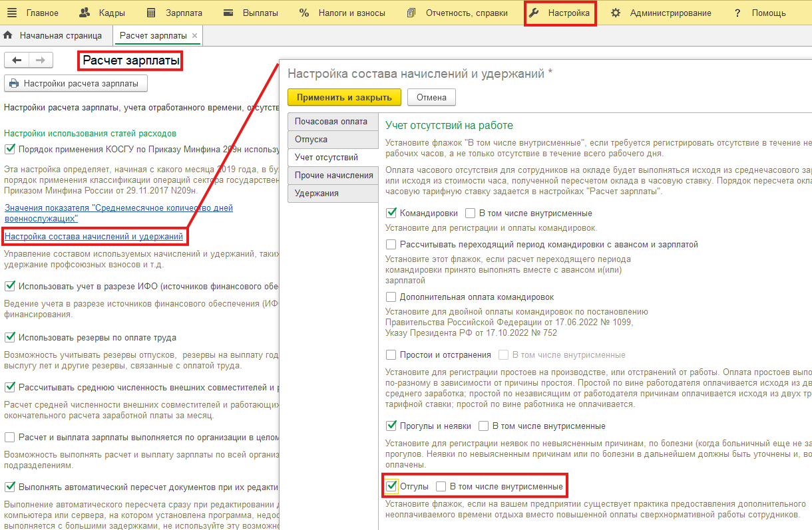Toggle Использовать резервы по оплате труда checkbox
The height and width of the screenshot is (530, 812).
[x=10, y=337]
